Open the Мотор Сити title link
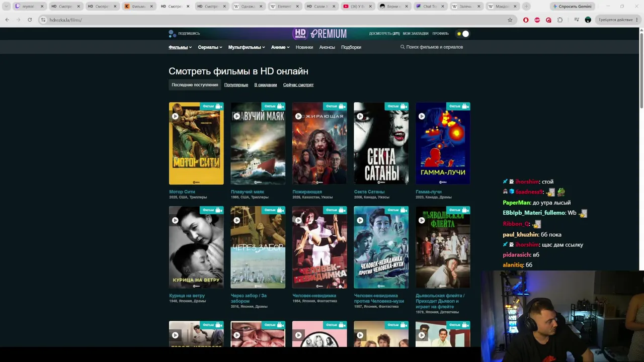This screenshot has height=362, width=644. click(x=182, y=192)
